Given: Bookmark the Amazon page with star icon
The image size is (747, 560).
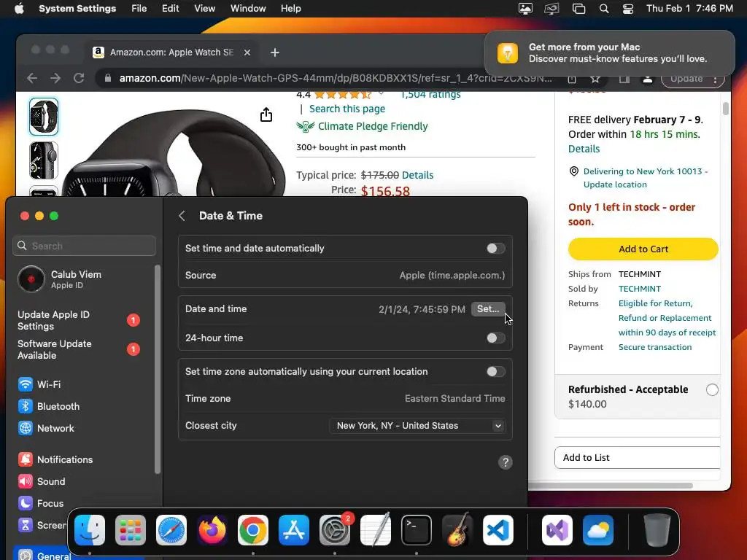Looking at the screenshot, I should pyautogui.click(x=595, y=79).
